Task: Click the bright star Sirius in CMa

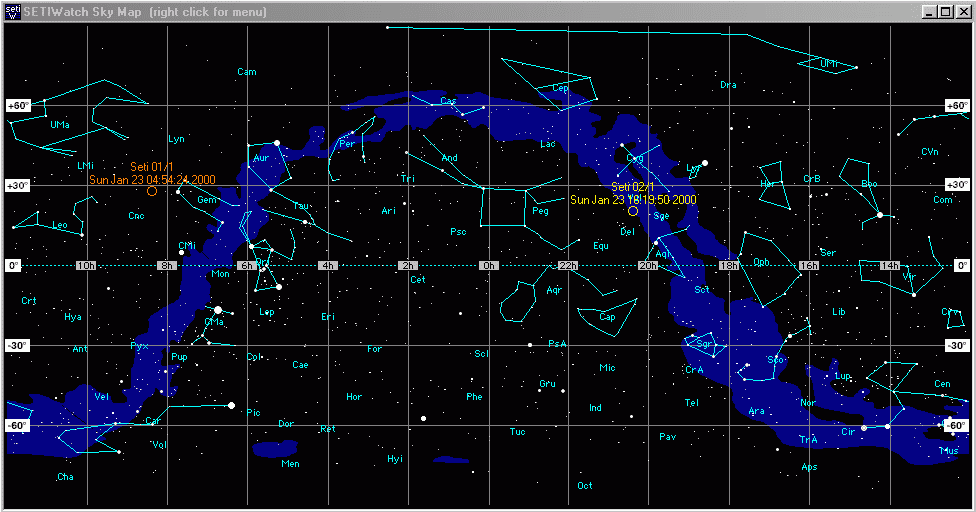Action: pyautogui.click(x=218, y=310)
